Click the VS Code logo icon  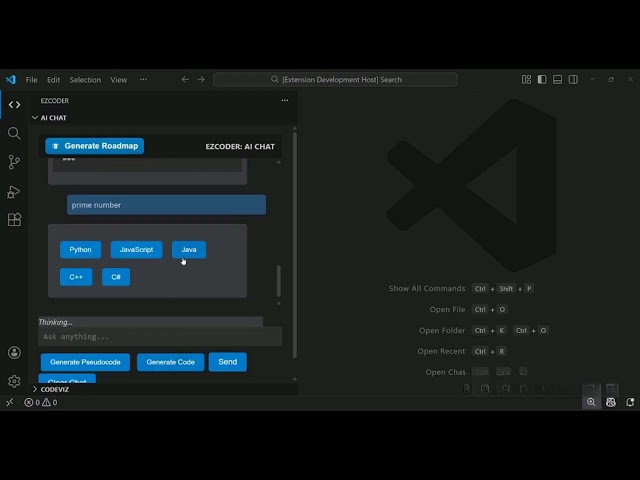click(11, 80)
